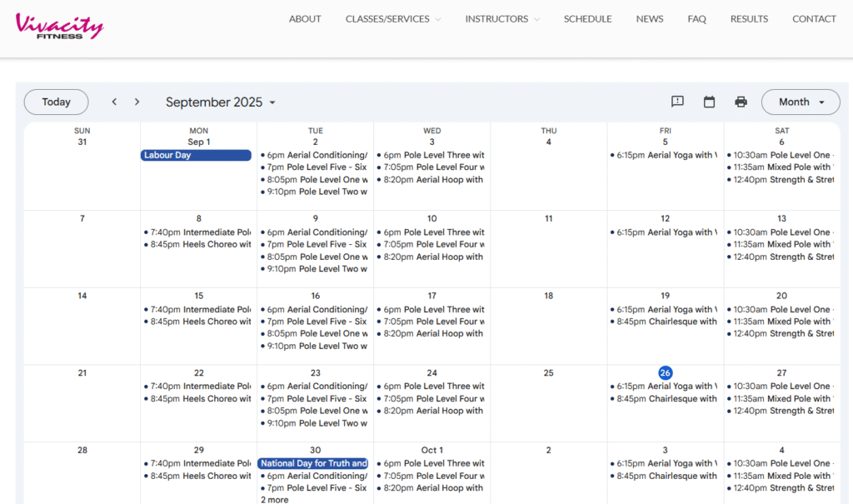853x504 pixels.
Task: Go to the Contact page
Action: (814, 19)
